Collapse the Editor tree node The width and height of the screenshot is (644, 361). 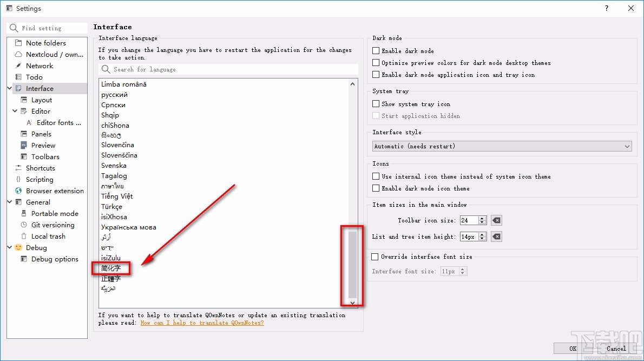pyautogui.click(x=15, y=111)
